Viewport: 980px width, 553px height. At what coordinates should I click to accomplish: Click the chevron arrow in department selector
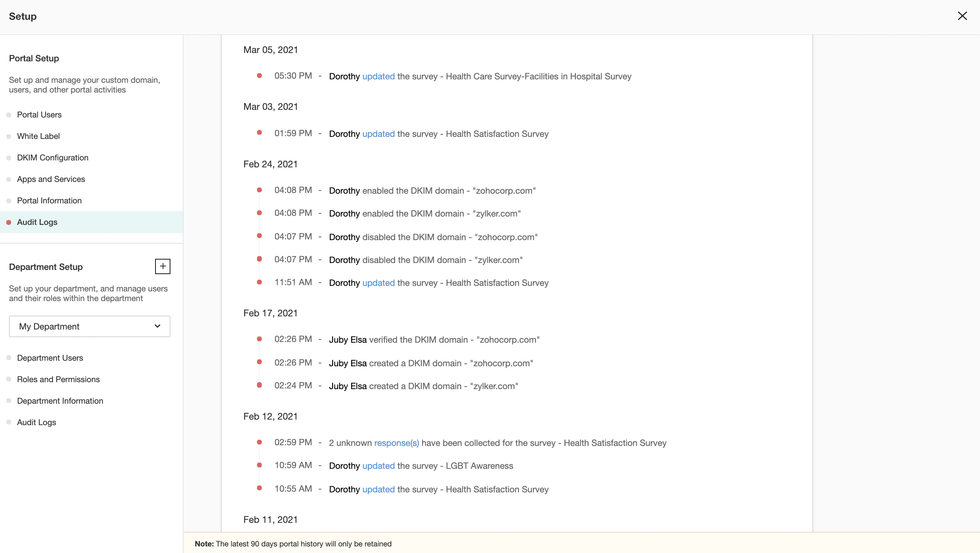(158, 326)
